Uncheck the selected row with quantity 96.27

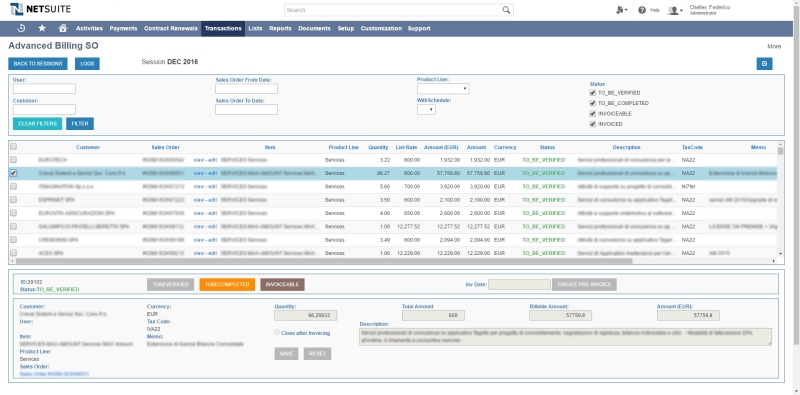(13, 173)
